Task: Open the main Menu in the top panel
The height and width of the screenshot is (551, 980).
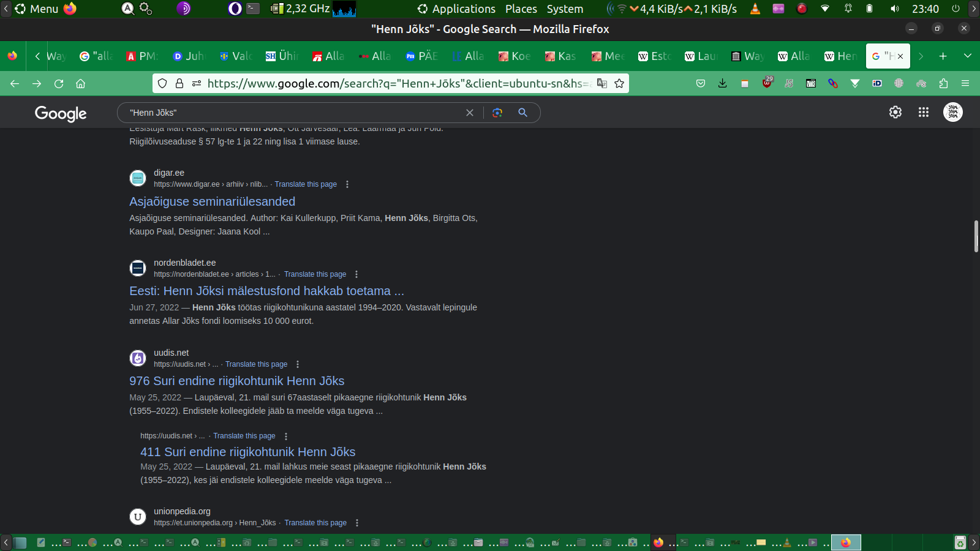Action: [37, 9]
